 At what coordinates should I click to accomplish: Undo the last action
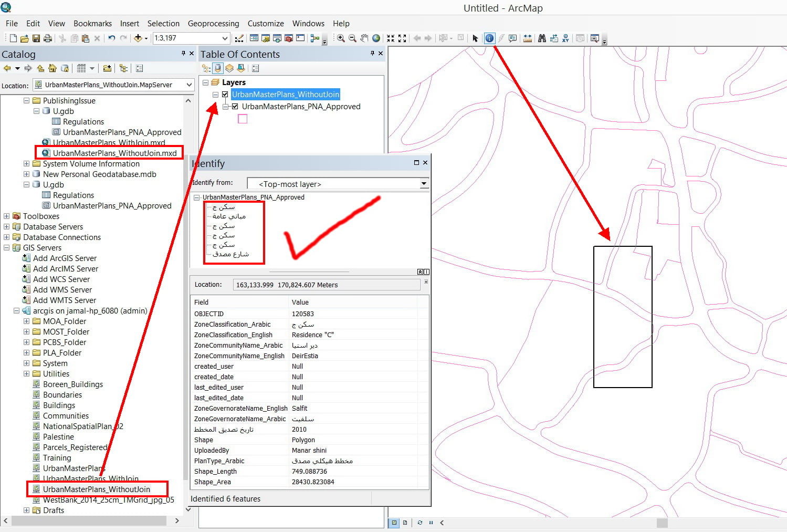coord(111,38)
